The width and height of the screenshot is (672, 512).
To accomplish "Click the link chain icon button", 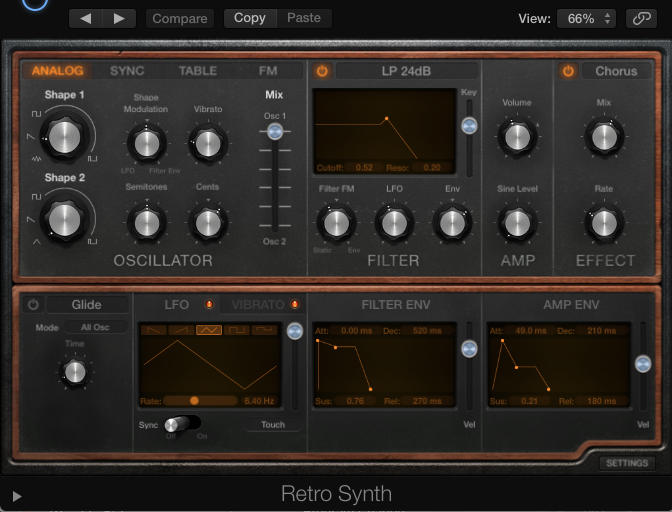I will click(x=641, y=18).
